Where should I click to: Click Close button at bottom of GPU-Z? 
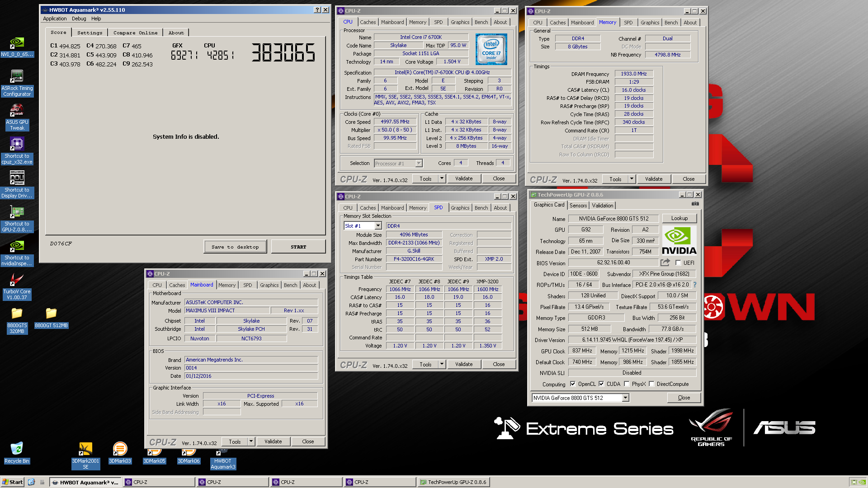[684, 398]
